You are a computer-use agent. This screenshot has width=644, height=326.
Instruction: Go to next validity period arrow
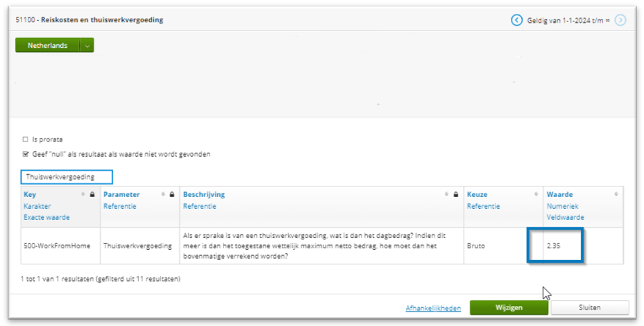click(x=620, y=19)
